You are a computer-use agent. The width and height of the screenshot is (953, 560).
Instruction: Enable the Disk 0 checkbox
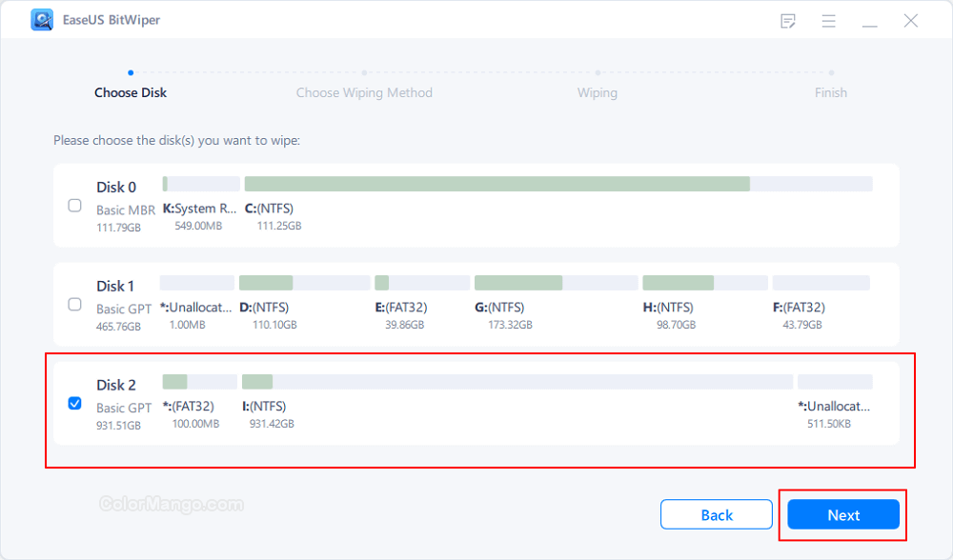tap(75, 205)
